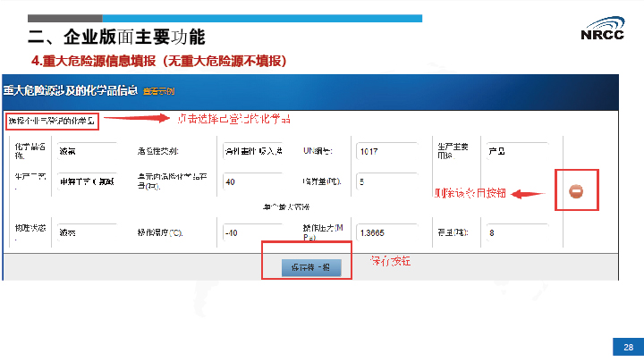Focus the UN编号 field showing 1017

tap(387, 151)
